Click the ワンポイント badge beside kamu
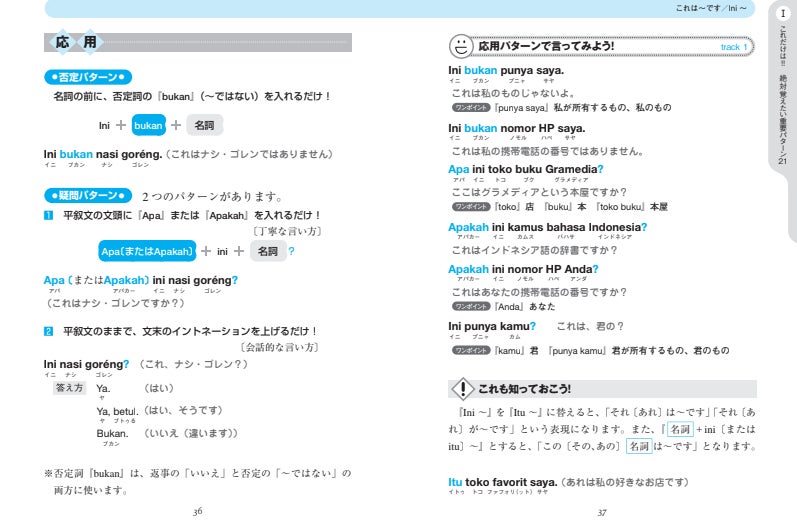The width and height of the screenshot is (797, 528). pyautogui.click(x=471, y=350)
